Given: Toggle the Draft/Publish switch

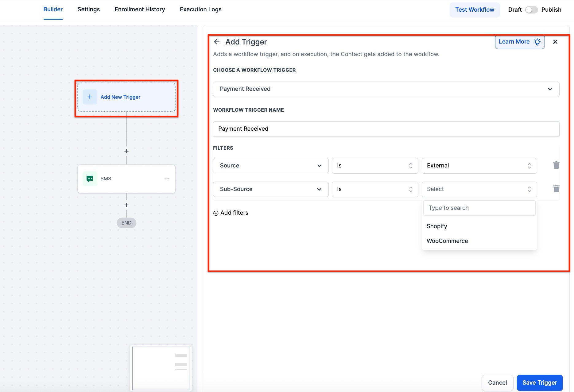Looking at the screenshot, I should [531, 10].
